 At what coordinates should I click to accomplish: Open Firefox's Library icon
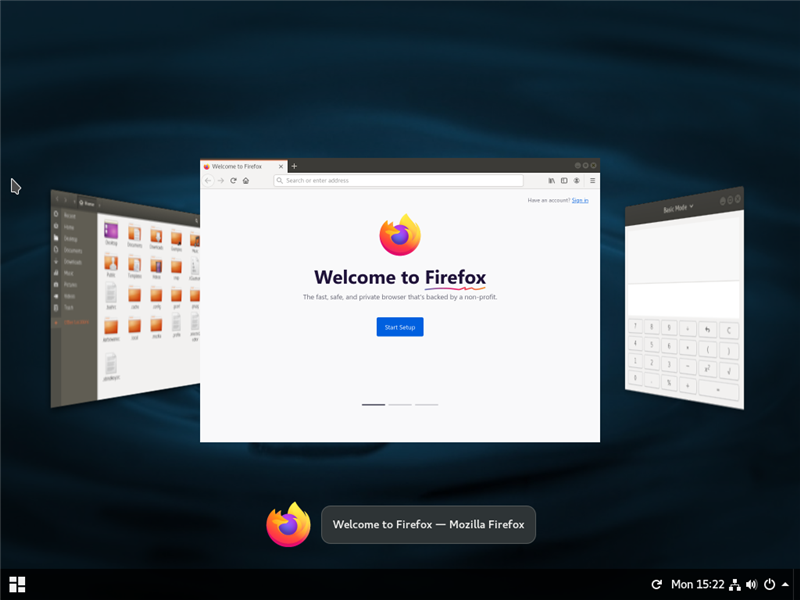click(552, 181)
